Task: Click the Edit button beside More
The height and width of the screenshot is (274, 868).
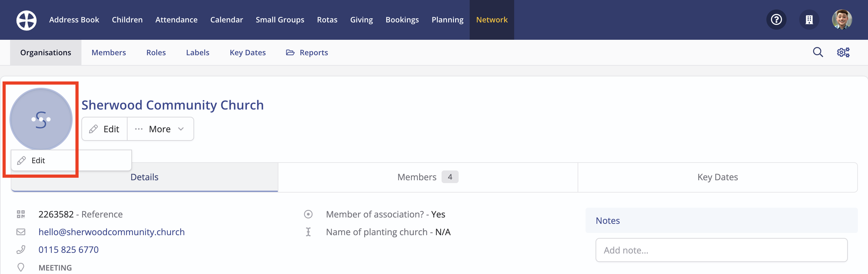Action: 104,129
